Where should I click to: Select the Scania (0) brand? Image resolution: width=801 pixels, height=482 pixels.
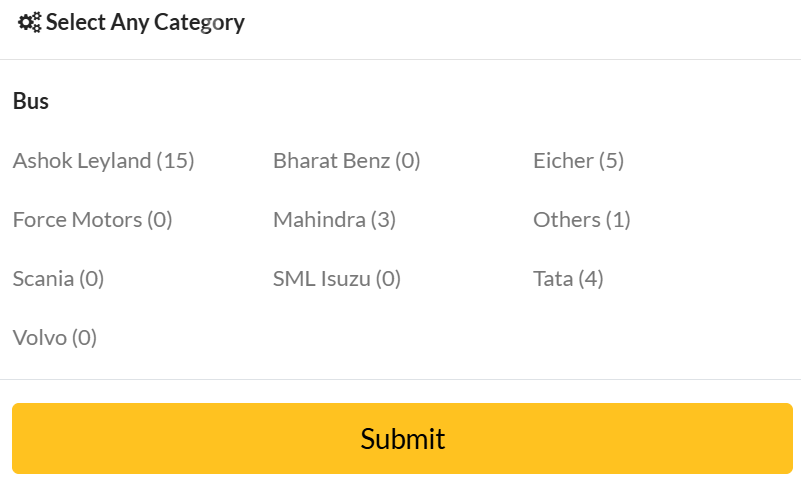[x=58, y=279]
